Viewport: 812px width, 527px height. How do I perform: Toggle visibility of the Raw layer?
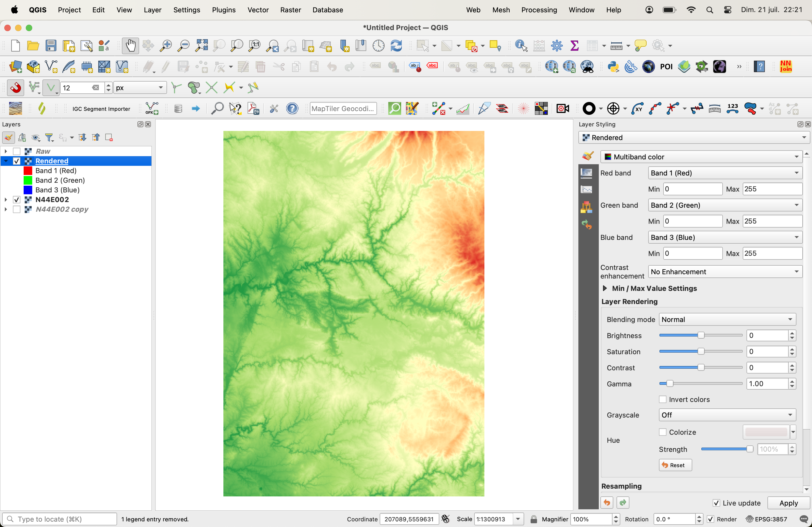point(17,151)
